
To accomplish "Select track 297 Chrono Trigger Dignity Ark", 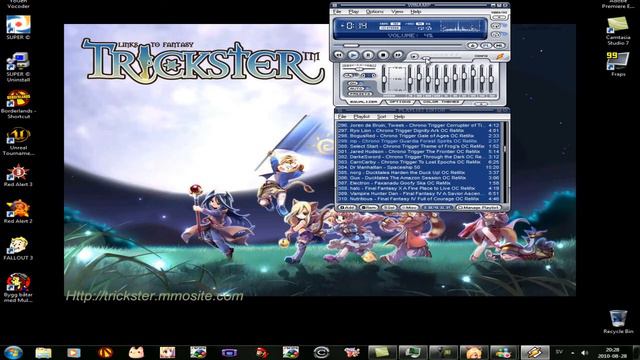I will 418,130.
